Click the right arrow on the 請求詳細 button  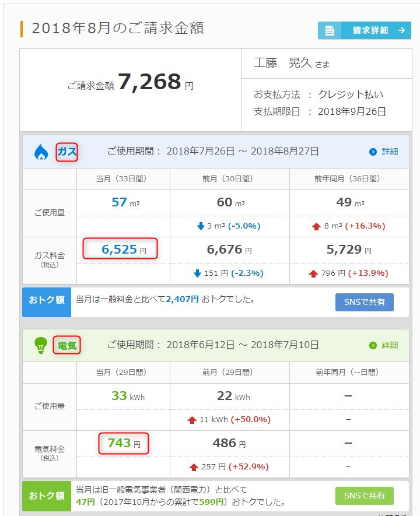coord(401,31)
